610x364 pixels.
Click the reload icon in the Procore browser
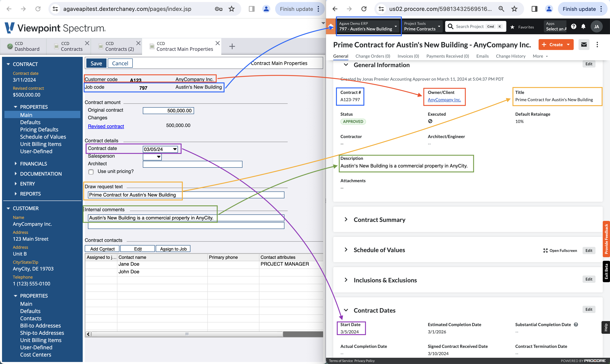click(x=364, y=9)
